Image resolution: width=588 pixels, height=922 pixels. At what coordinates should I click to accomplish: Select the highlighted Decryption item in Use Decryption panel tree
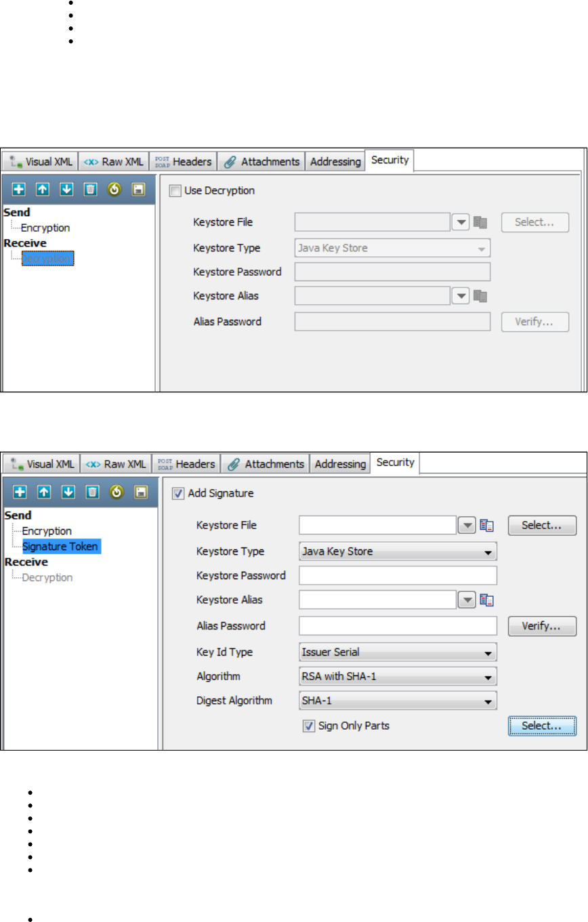click(47, 258)
